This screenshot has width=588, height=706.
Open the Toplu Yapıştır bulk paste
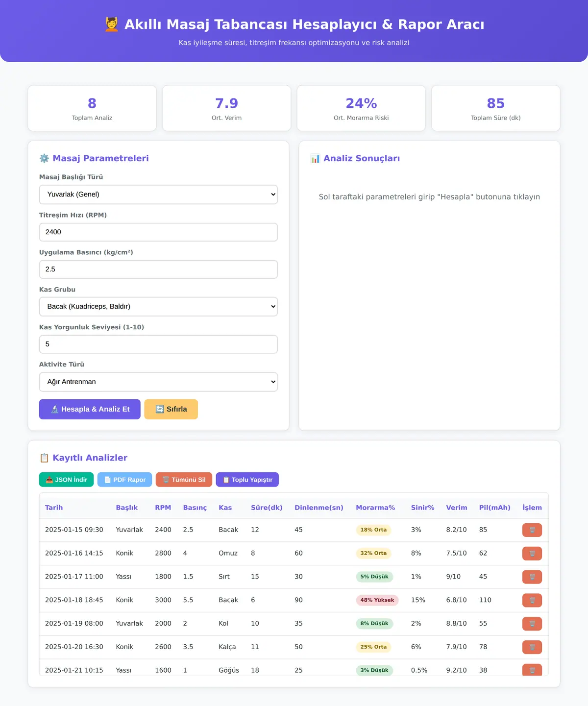(247, 480)
